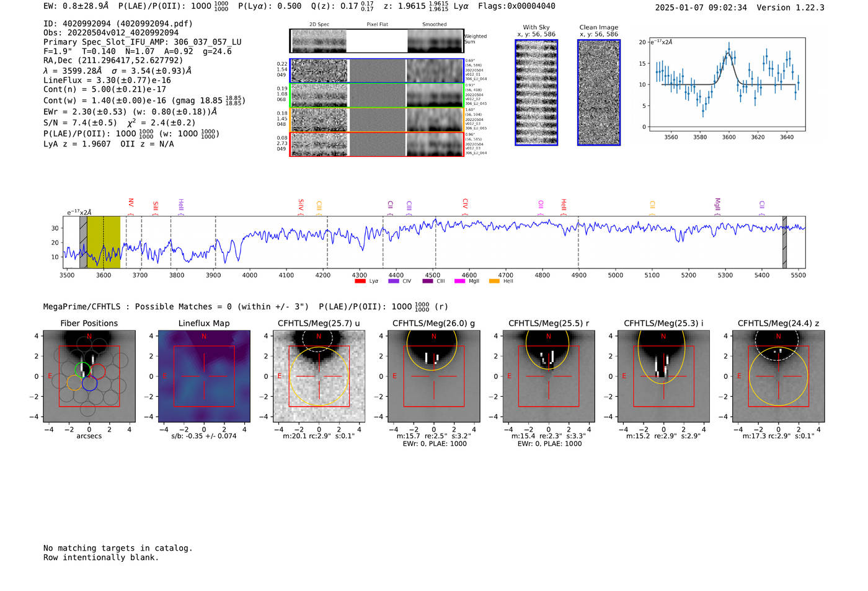
Task: Click the dark purple CIII legend swatch
Action: (427, 281)
